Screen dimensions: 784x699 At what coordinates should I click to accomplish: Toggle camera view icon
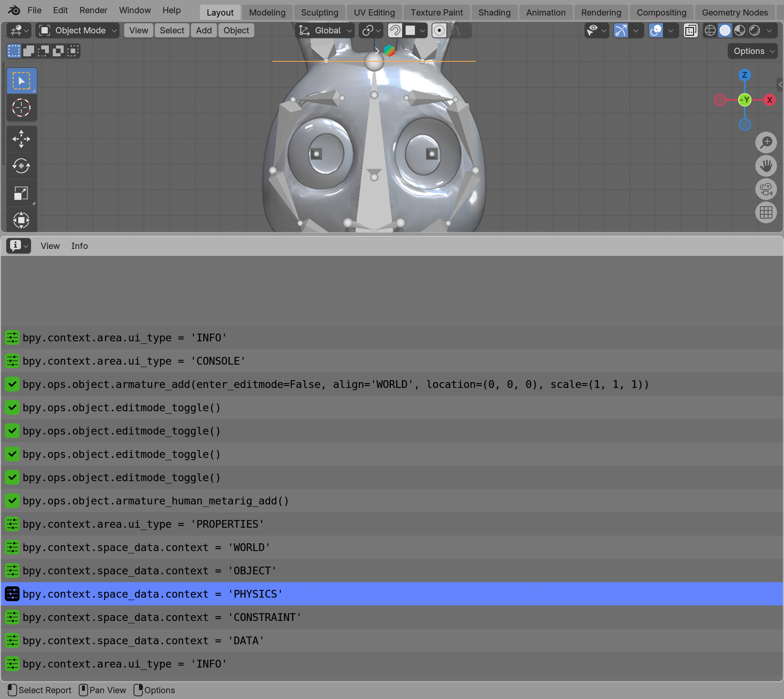[766, 189]
